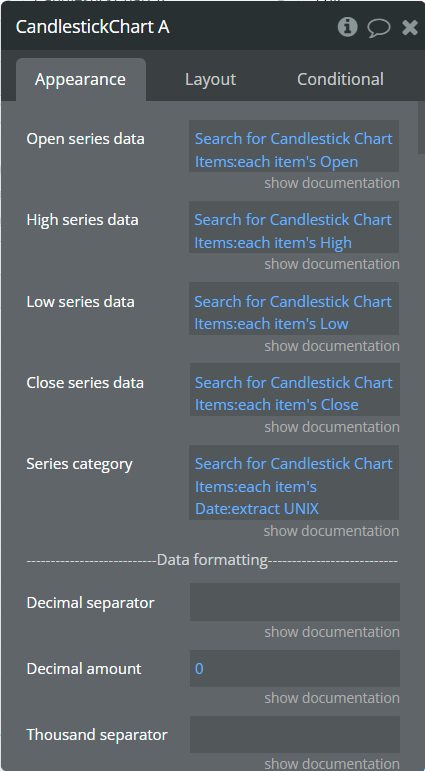Edit the Low series data expression

coord(294,309)
